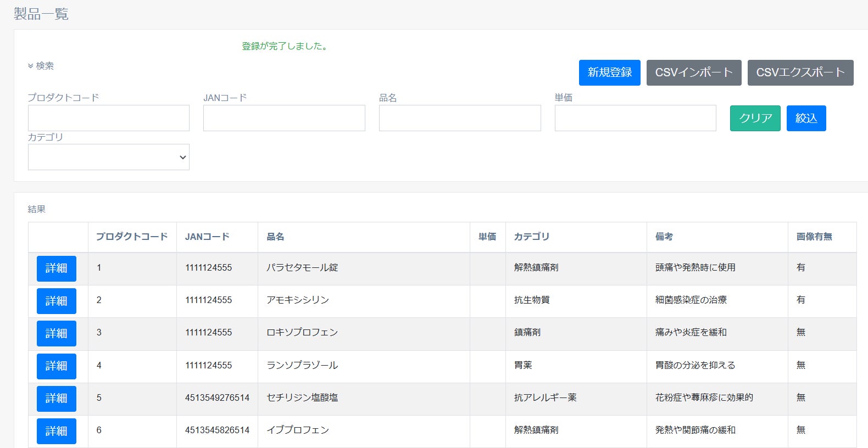Screen dimensions: 868x448
Task: Open 詳細 for イブプロフェン
Action: point(57,431)
